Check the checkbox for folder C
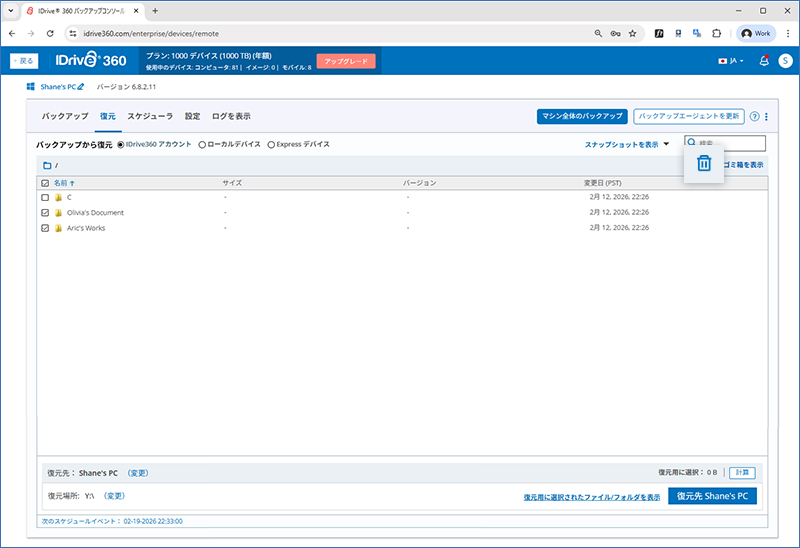The height and width of the screenshot is (548, 800). pos(45,198)
